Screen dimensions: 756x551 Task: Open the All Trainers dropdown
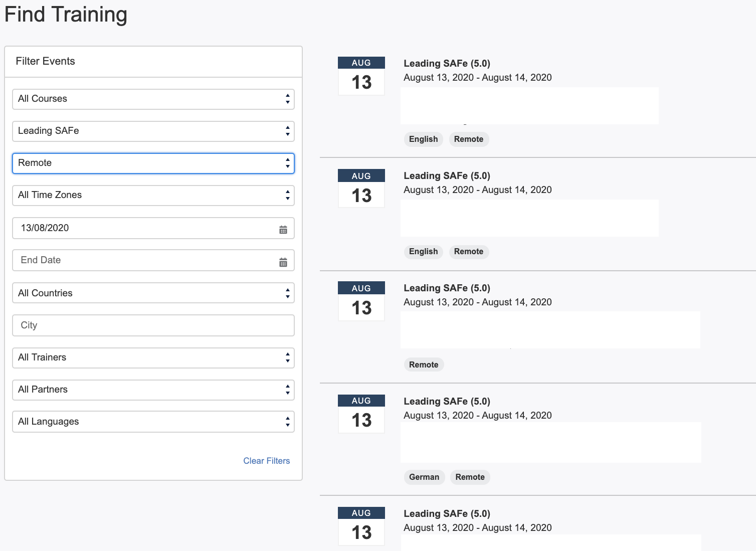click(x=153, y=358)
